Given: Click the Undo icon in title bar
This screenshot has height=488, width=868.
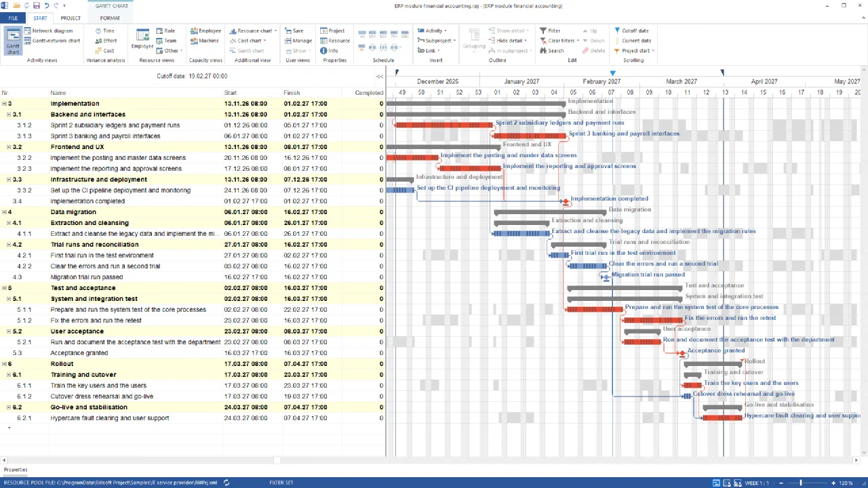Looking at the screenshot, I should point(47,5).
